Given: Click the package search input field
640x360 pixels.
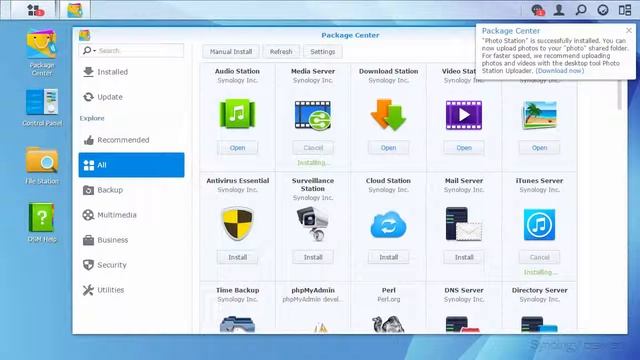Looking at the screenshot, I should click(x=140, y=51).
